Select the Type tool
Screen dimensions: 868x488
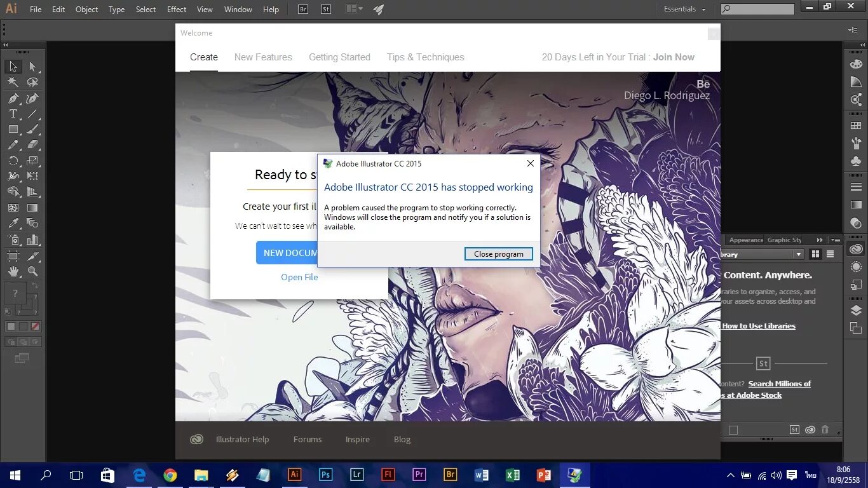pos(13,113)
